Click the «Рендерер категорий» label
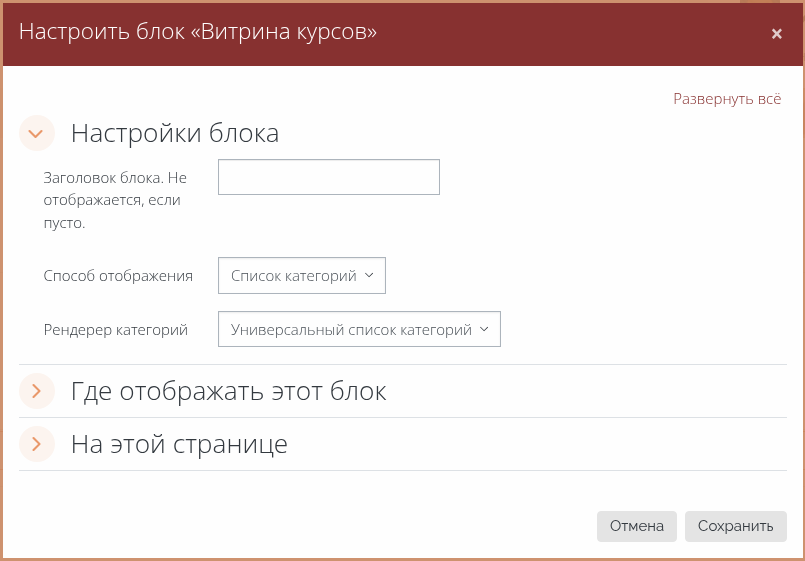 pyautogui.click(x=116, y=329)
